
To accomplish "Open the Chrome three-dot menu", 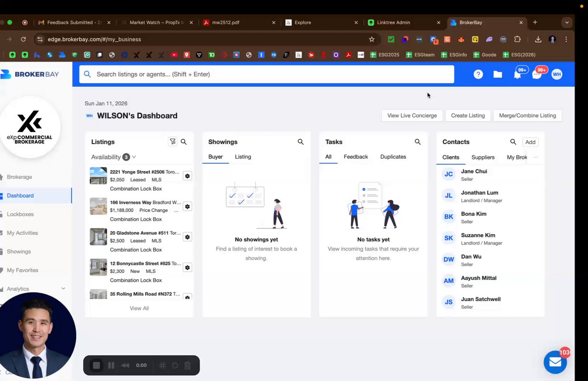I will pyautogui.click(x=566, y=39).
